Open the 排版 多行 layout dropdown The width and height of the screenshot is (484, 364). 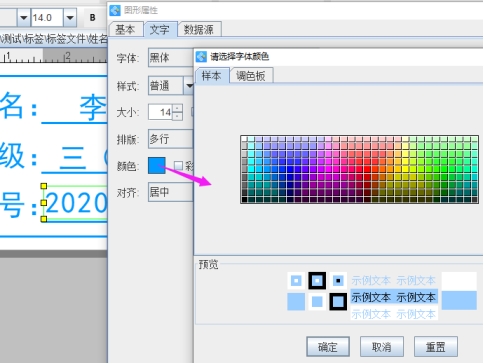click(x=171, y=139)
